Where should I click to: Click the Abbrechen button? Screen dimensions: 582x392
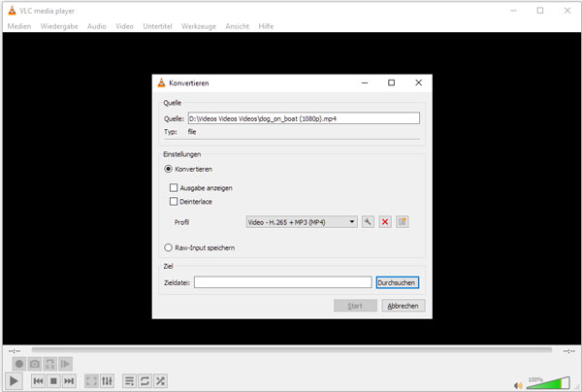[x=404, y=306]
